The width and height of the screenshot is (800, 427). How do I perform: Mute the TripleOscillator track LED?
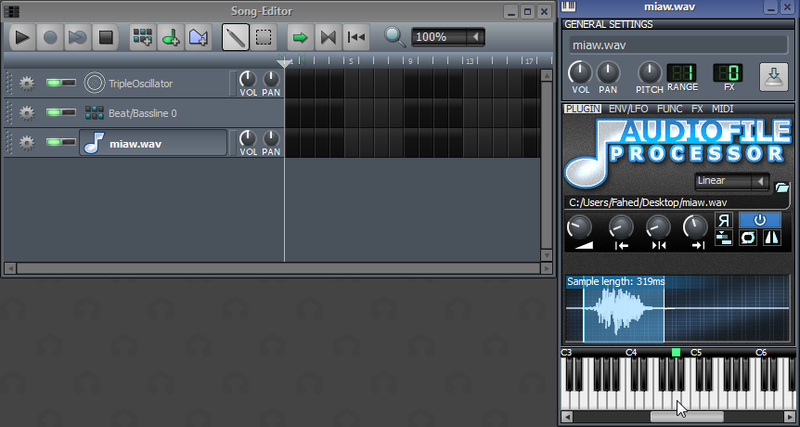(55, 83)
